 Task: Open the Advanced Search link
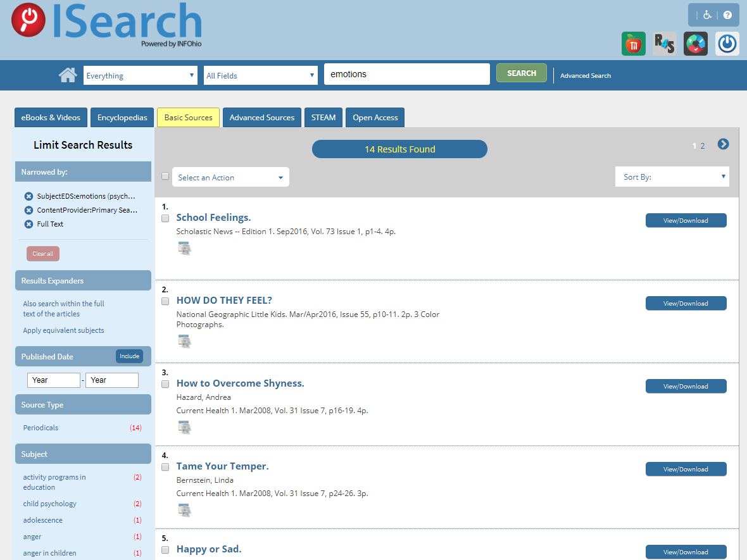coord(586,76)
